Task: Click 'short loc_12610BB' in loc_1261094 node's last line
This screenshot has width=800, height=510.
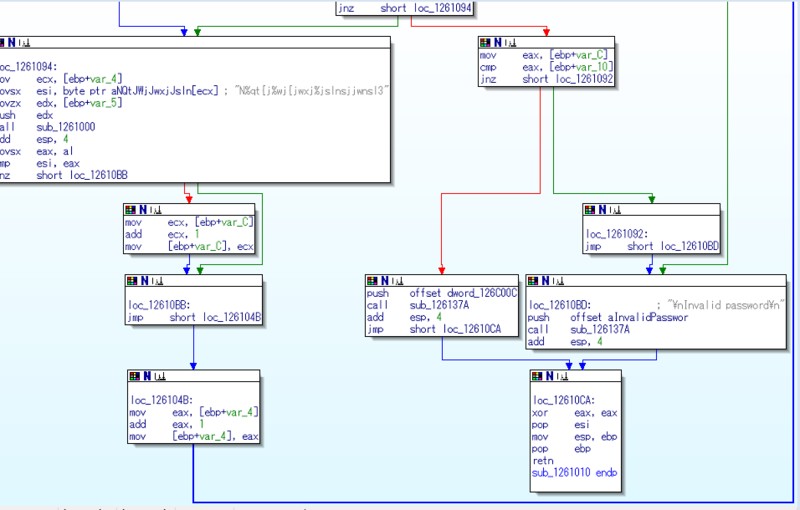Action: (x=82, y=175)
